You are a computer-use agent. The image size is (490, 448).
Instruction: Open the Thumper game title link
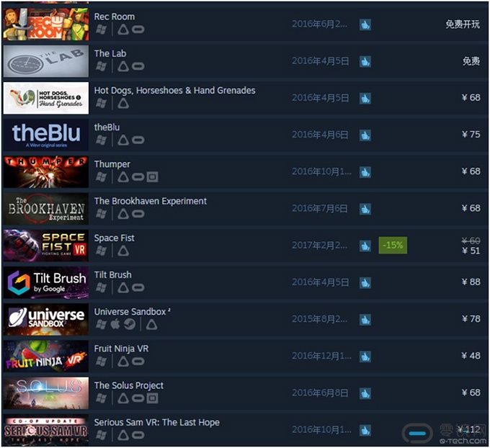pos(112,164)
